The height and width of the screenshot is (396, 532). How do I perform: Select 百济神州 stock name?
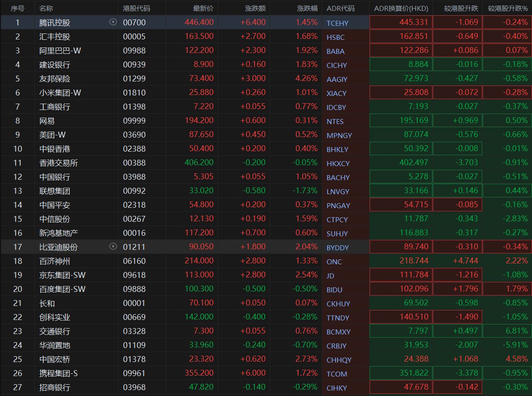click(55, 261)
